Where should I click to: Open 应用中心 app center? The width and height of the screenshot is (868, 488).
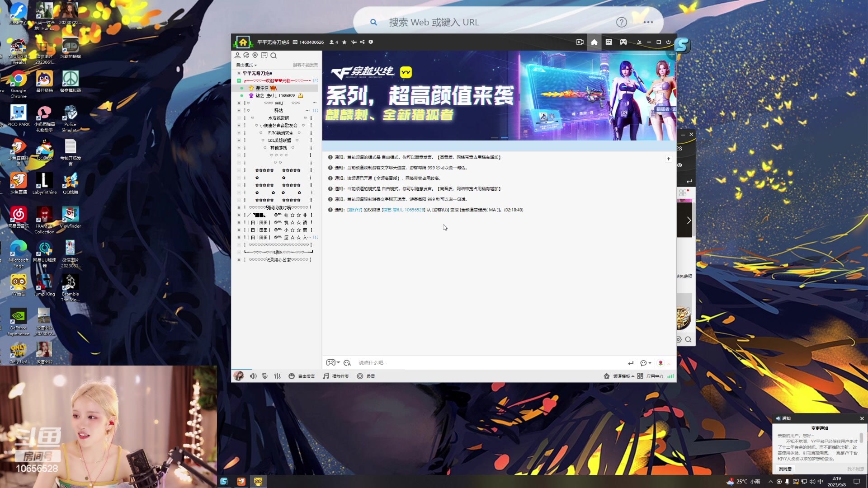pyautogui.click(x=650, y=376)
